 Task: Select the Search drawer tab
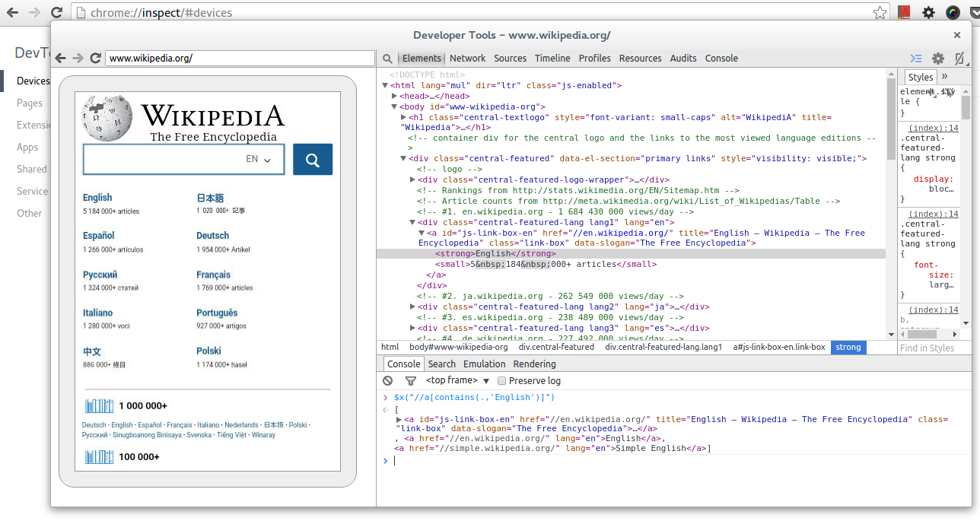click(x=441, y=364)
